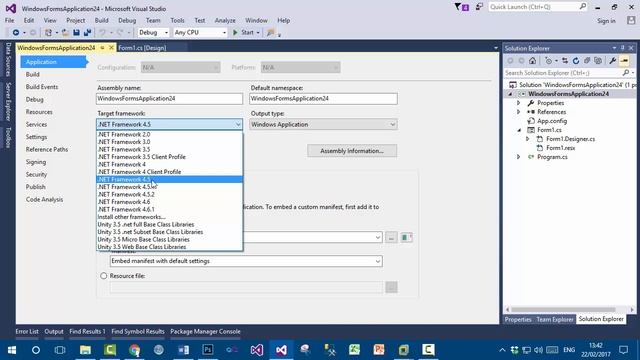Click the Save All toolbar icon
This screenshot has width=640, height=360.
87,32
